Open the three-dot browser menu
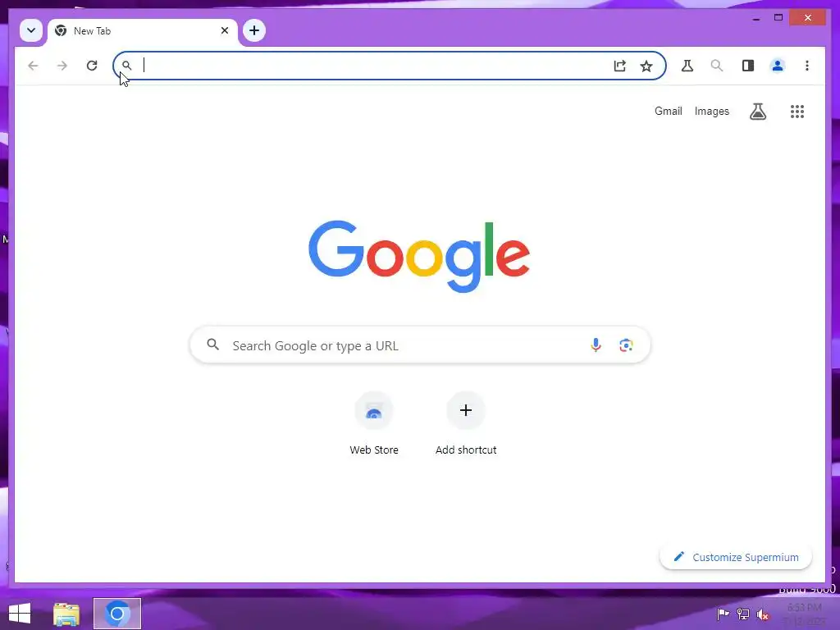The height and width of the screenshot is (630, 840). [807, 66]
